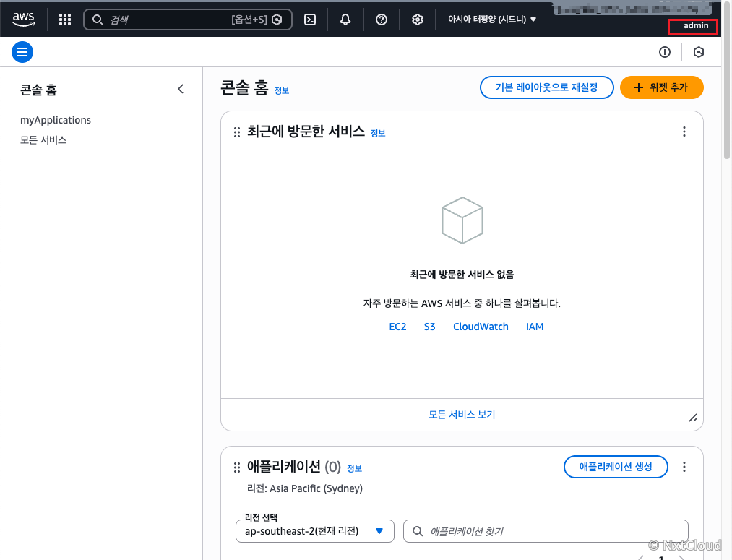Viewport: 732px width, 560px height.
Task: Click the 애플리케이션 생성 button
Action: click(616, 467)
